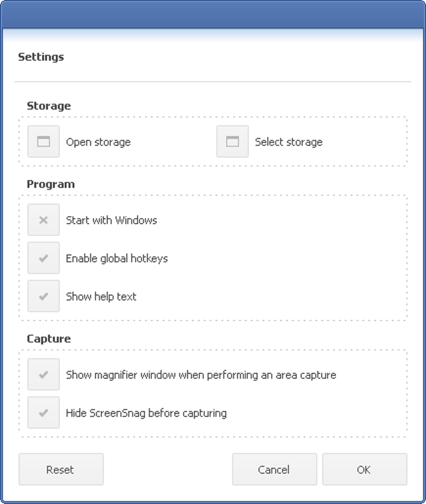This screenshot has height=504, width=426.
Task: Click the 'Open storage' text label
Action: tap(98, 142)
